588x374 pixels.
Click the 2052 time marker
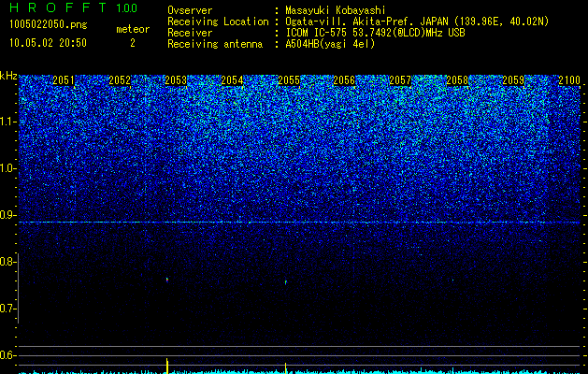[x=120, y=80]
